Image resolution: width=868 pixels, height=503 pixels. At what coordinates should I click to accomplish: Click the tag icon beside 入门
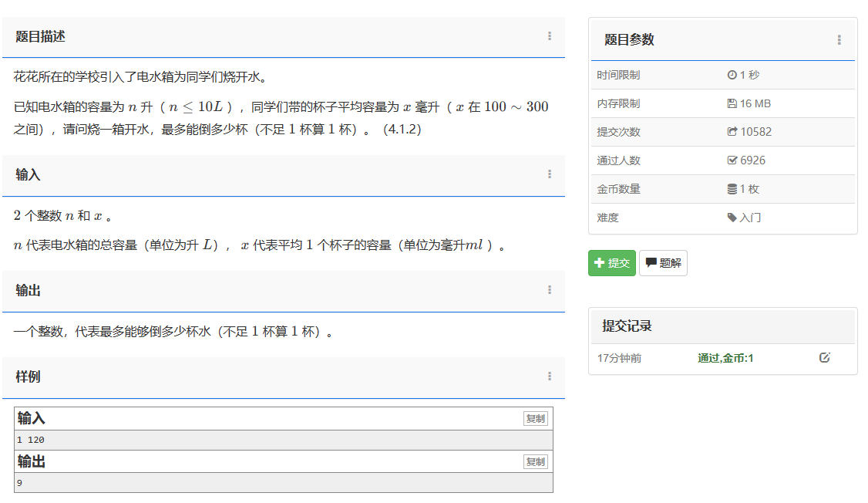732,217
